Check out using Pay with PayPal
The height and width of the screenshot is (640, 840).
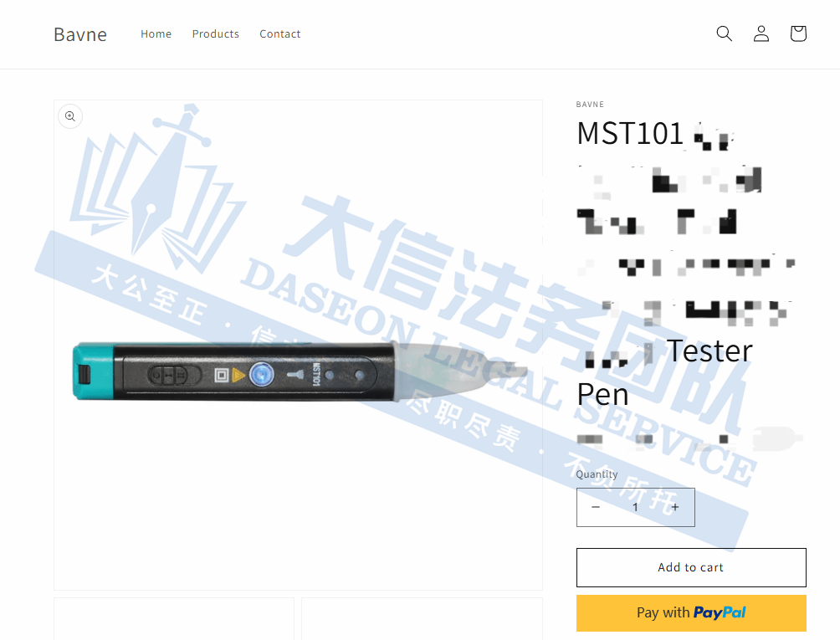(x=691, y=612)
